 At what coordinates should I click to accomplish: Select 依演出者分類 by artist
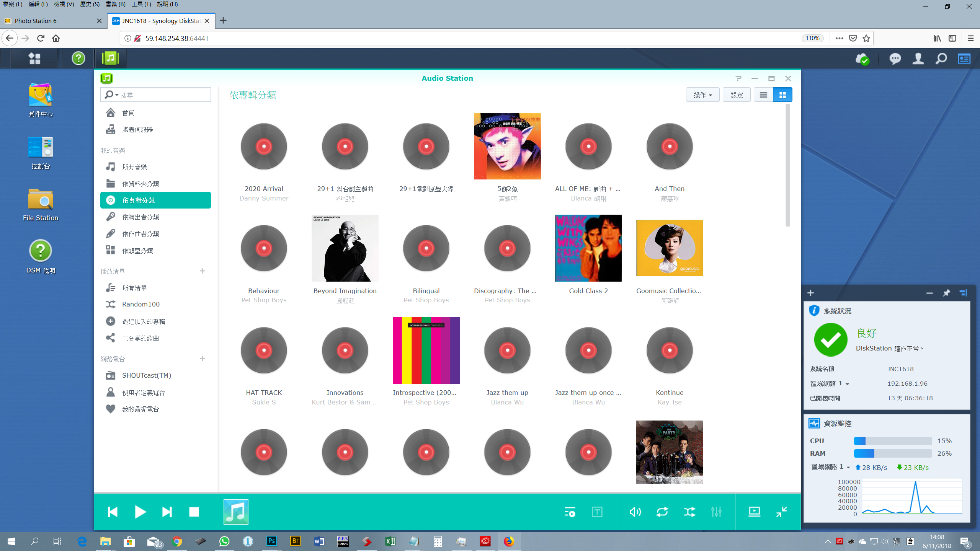point(155,217)
